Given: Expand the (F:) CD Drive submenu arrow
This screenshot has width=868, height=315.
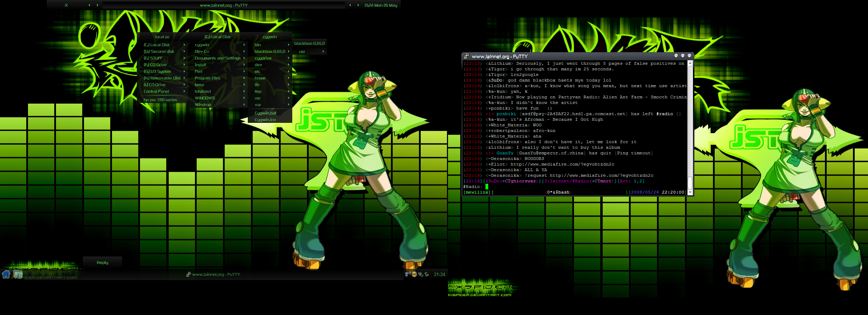Looking at the screenshot, I should (184, 65).
